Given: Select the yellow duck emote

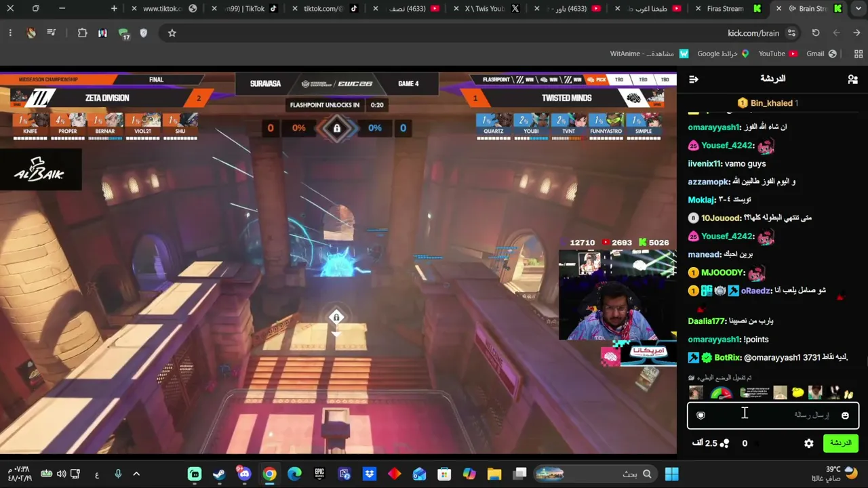Looking at the screenshot, I should tap(798, 393).
